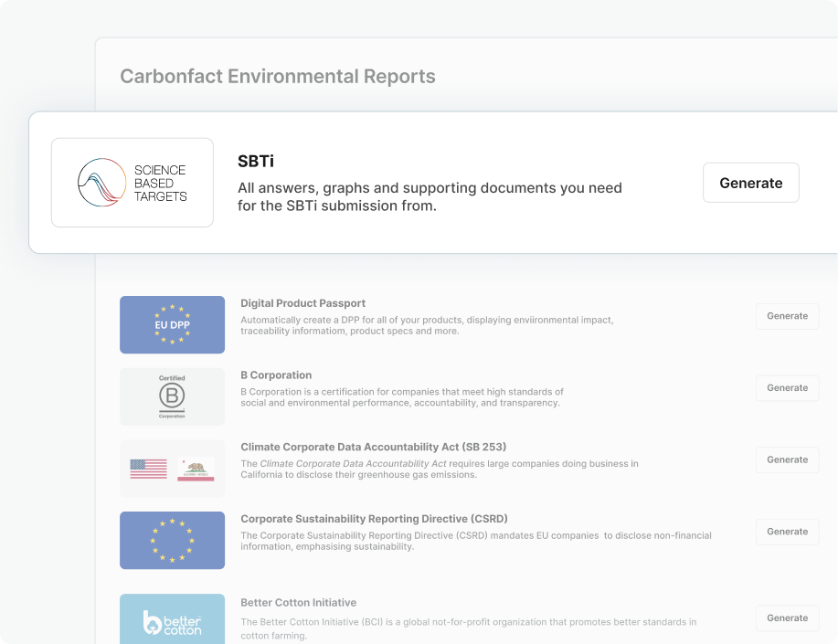Screen dimensions: 838x644
Task: Generate the SBTi report
Action: point(750,183)
